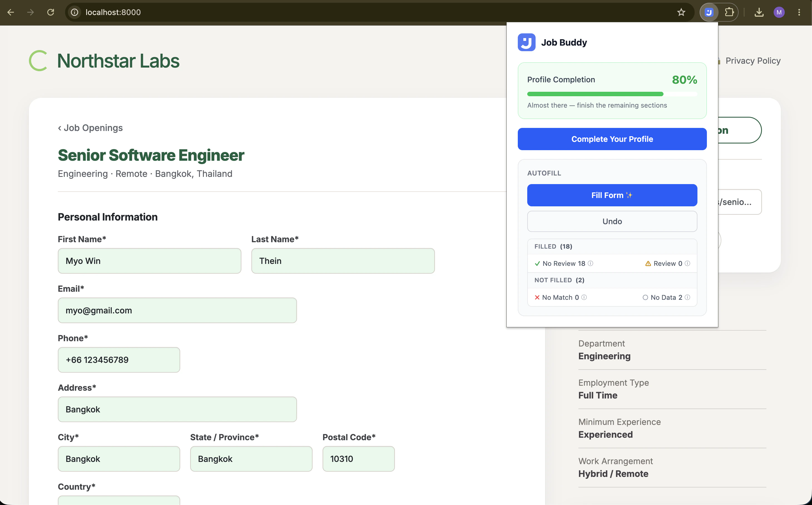Show info for Review count

click(687, 263)
